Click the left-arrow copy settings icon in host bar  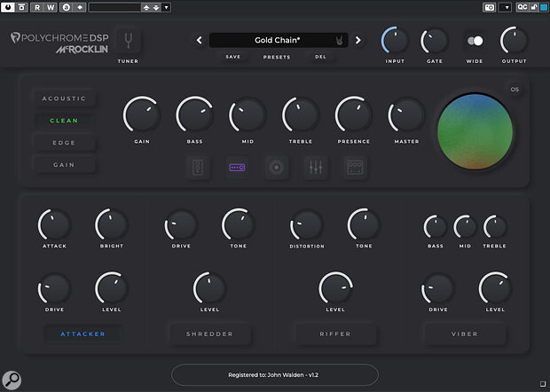(x=80, y=7)
